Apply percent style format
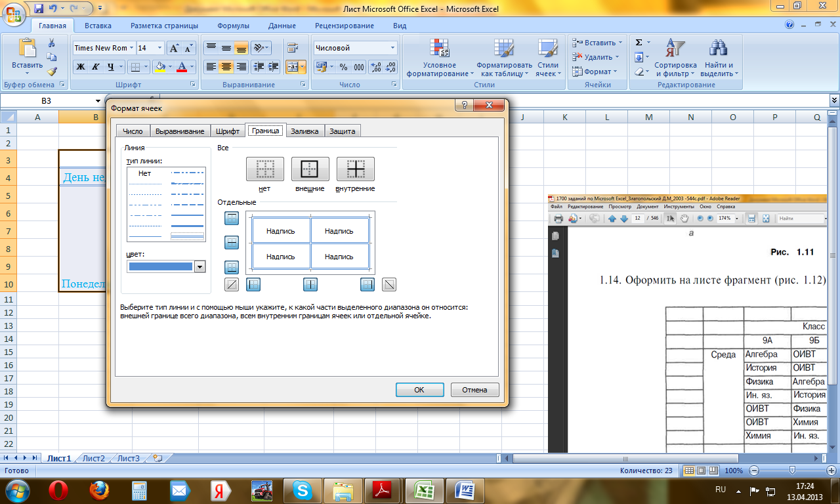 [343, 66]
